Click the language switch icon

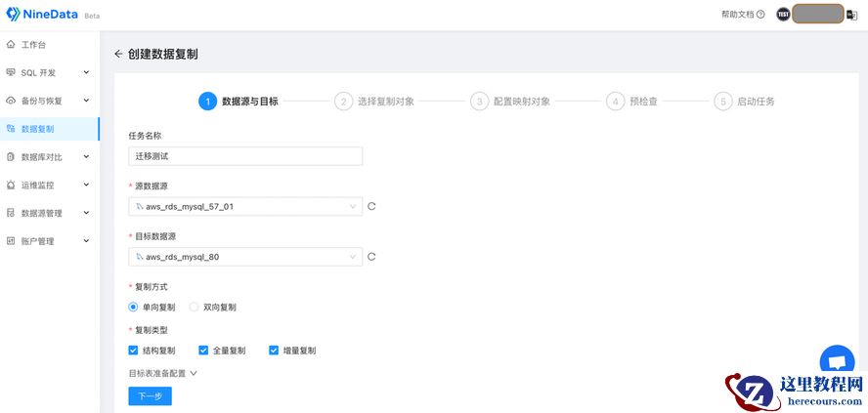coord(852,15)
